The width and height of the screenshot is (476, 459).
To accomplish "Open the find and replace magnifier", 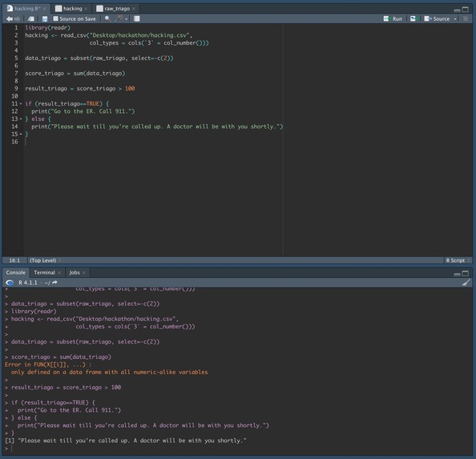I will [107, 18].
